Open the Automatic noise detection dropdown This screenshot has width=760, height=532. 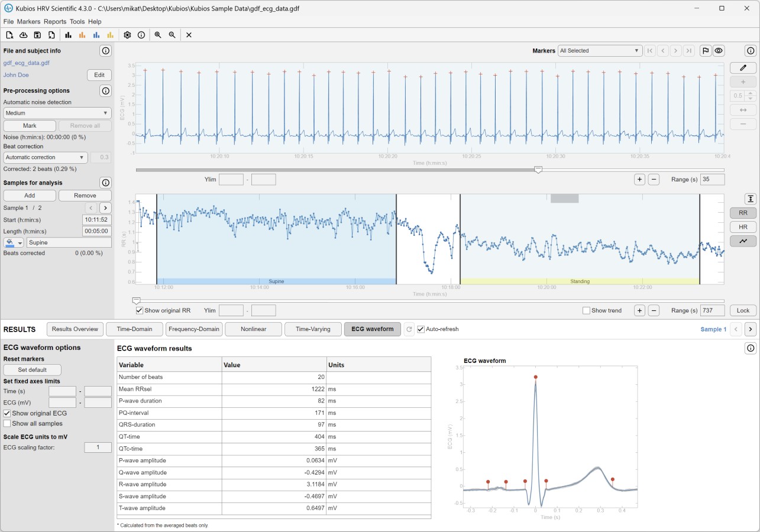point(57,113)
